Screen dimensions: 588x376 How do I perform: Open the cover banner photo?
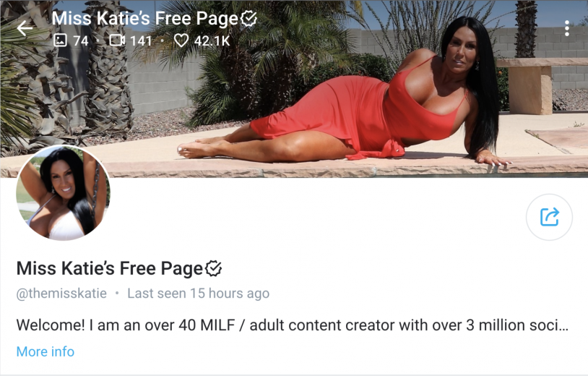point(294,88)
